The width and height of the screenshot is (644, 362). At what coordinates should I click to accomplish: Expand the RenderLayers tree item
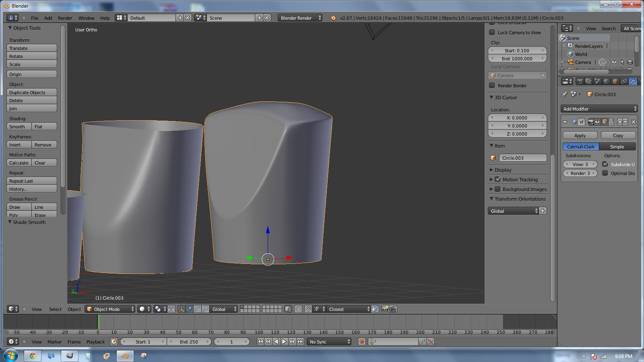tap(564, 46)
